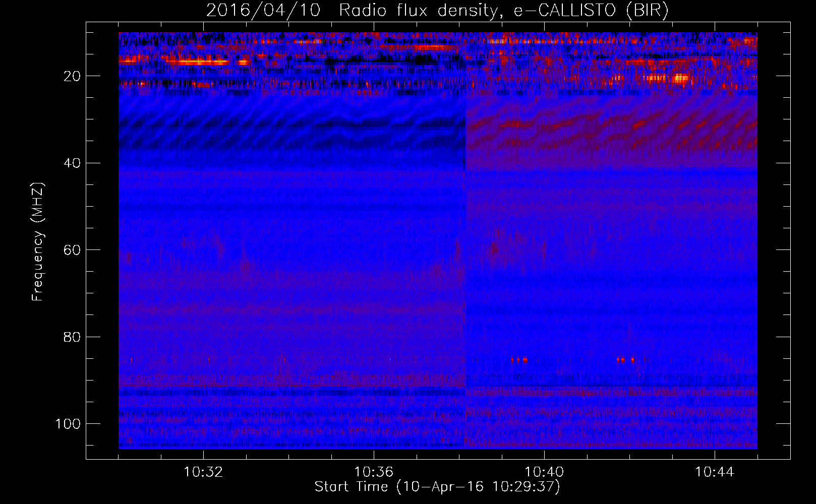Click the plot title "Radio flux density, e-CALLISTO (BIR)"

(x=504, y=11)
